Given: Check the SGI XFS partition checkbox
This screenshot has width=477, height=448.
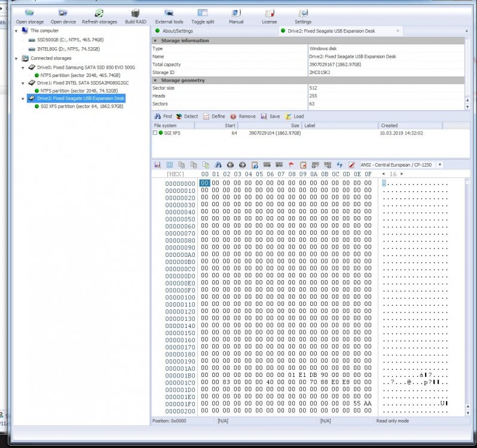Looking at the screenshot, I should click(155, 133).
